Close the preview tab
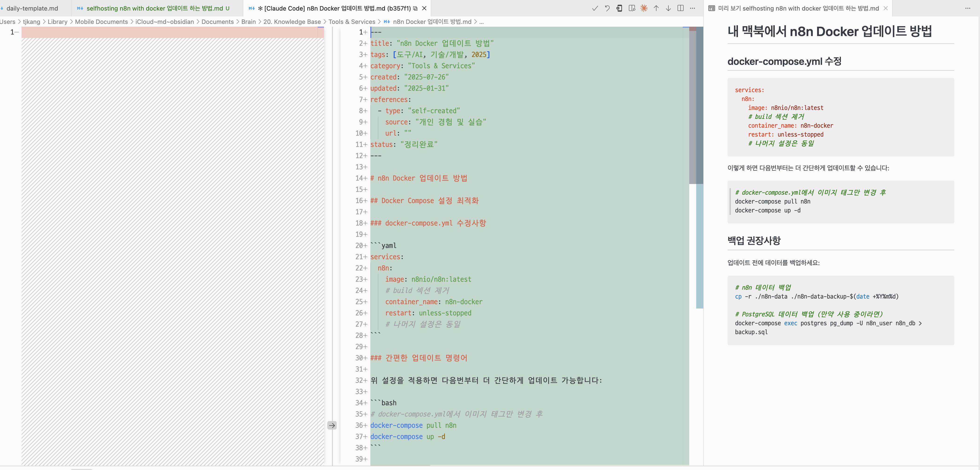This screenshot has height=470, width=980. (885, 8)
